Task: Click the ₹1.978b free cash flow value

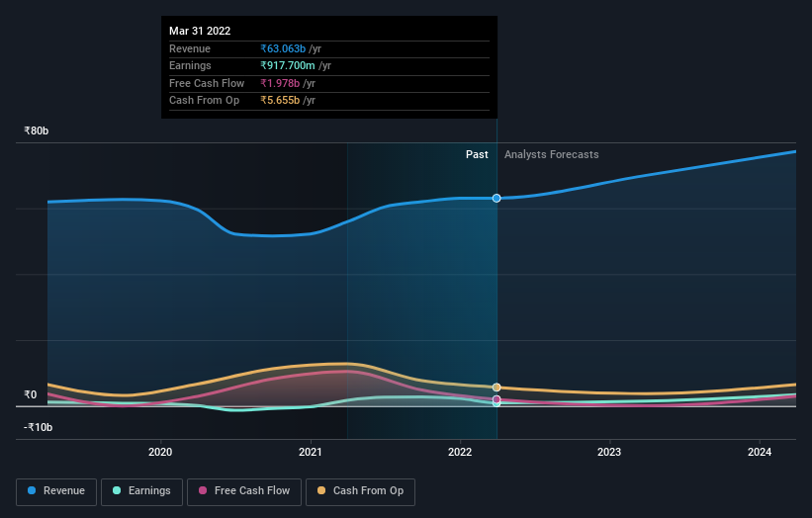Action: tap(280, 83)
